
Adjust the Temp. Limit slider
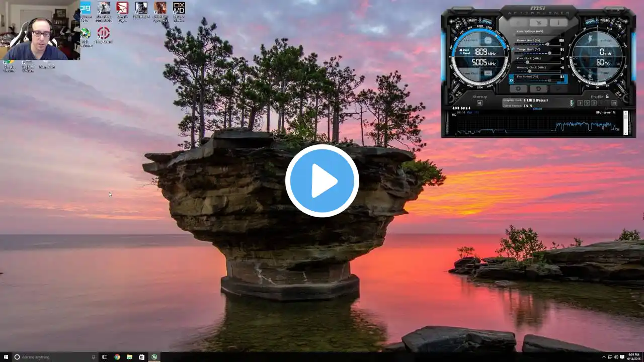(537, 53)
